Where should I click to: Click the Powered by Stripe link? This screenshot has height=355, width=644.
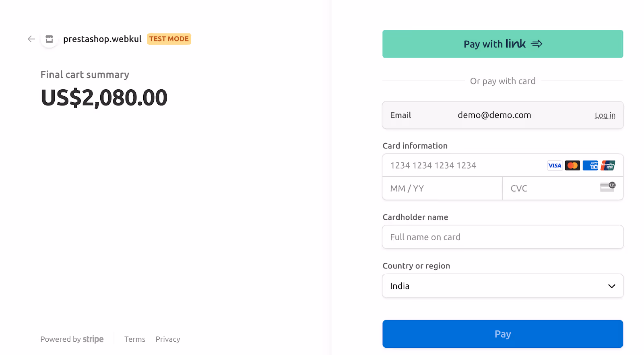pyautogui.click(x=72, y=339)
